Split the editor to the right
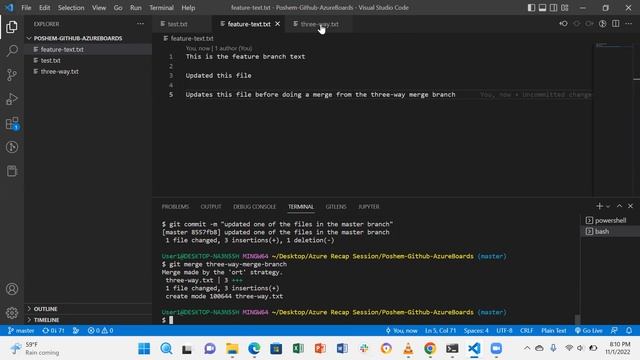The height and width of the screenshot is (360, 640). 616,24
